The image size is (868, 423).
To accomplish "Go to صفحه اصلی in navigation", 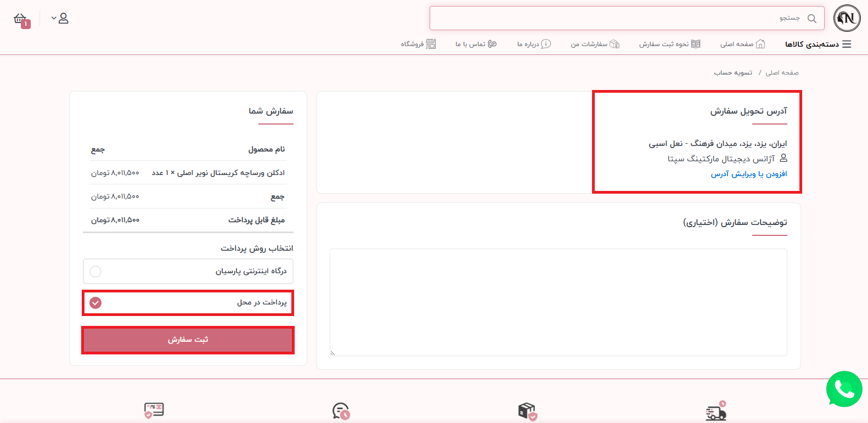I will [737, 44].
